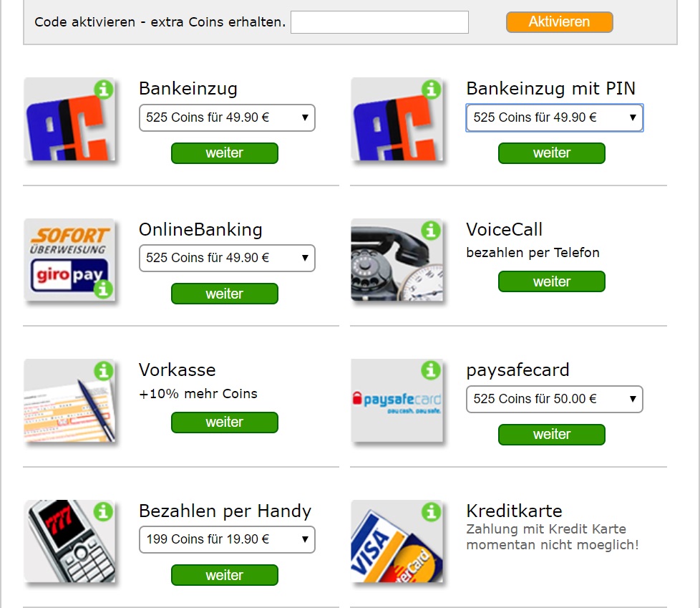The height and width of the screenshot is (608, 700).
Task: Open Bezahlen per Handy 199 Coins dropdown
Action: pyautogui.click(x=227, y=540)
